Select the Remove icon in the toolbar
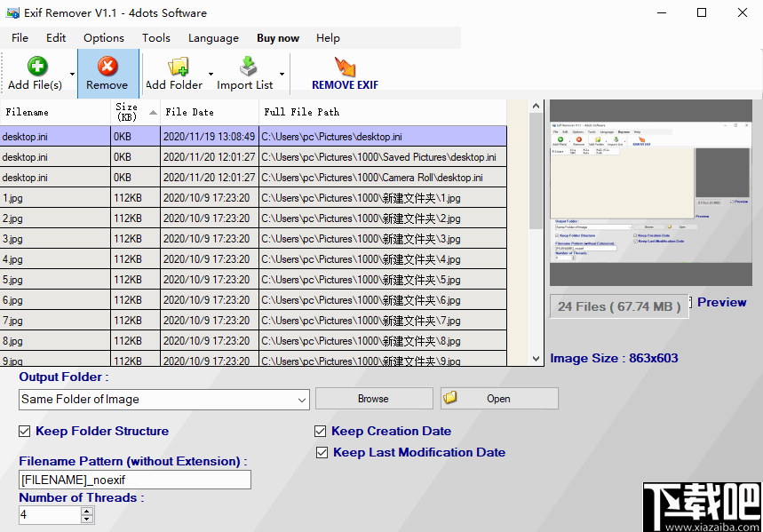Viewport: 763px width, 532px height. coord(107,67)
